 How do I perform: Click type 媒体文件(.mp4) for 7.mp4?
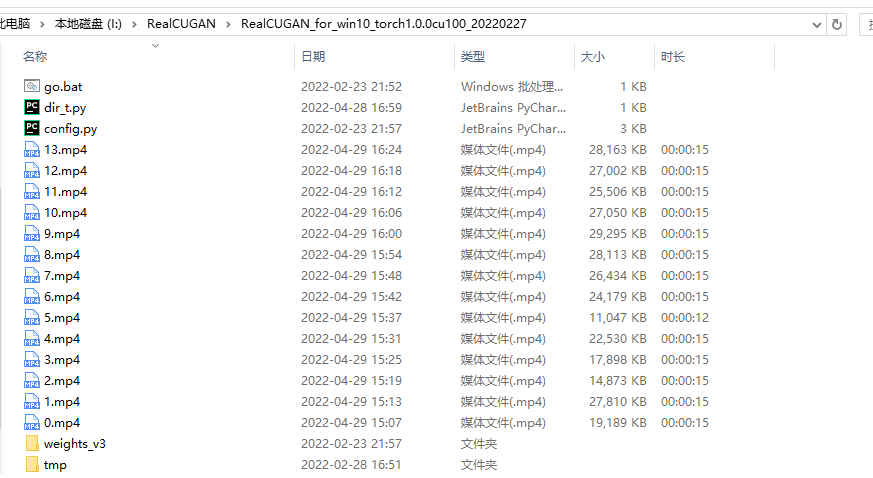tap(503, 276)
